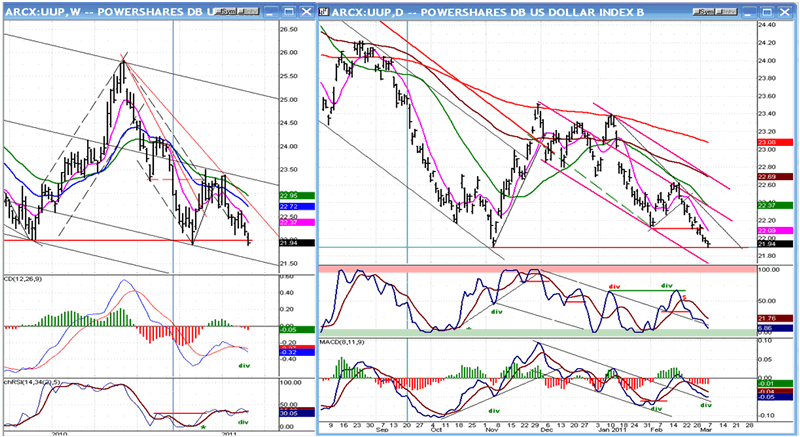
Task: Minimize the weekly ARCX:UUP,W chart window
Action: point(271,12)
